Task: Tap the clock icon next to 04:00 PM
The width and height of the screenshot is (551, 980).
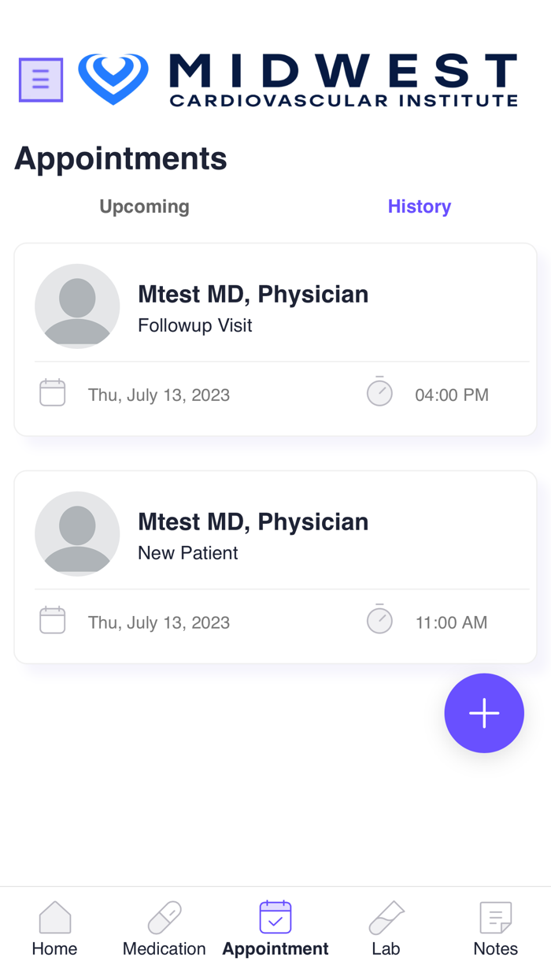Action: (379, 392)
